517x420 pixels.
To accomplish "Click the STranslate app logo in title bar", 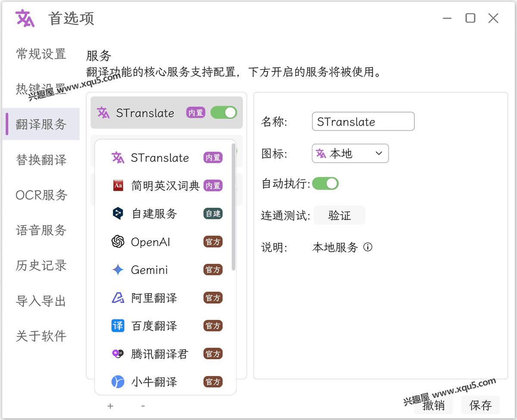I will point(25,19).
